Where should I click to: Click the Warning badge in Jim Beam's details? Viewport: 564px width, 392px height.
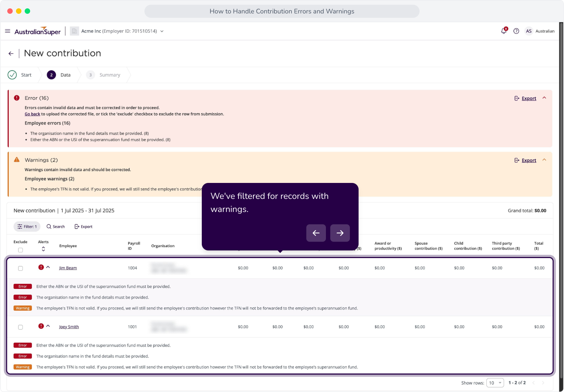coord(23,308)
